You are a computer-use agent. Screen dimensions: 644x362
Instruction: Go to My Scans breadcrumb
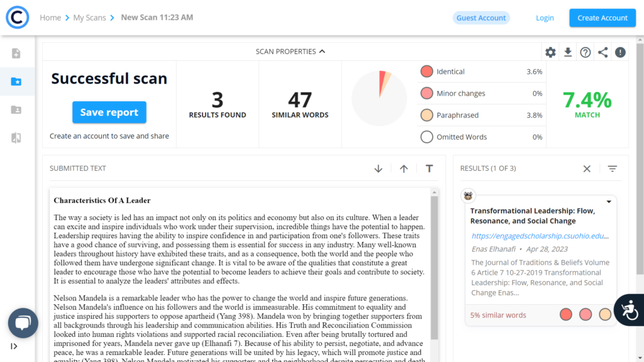(x=89, y=18)
